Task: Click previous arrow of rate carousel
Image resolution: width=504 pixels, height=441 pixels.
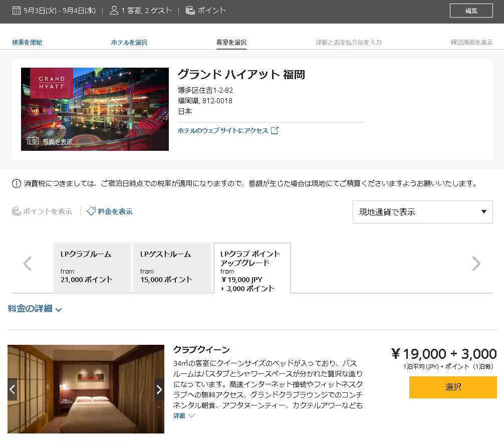Action: pyautogui.click(x=28, y=264)
